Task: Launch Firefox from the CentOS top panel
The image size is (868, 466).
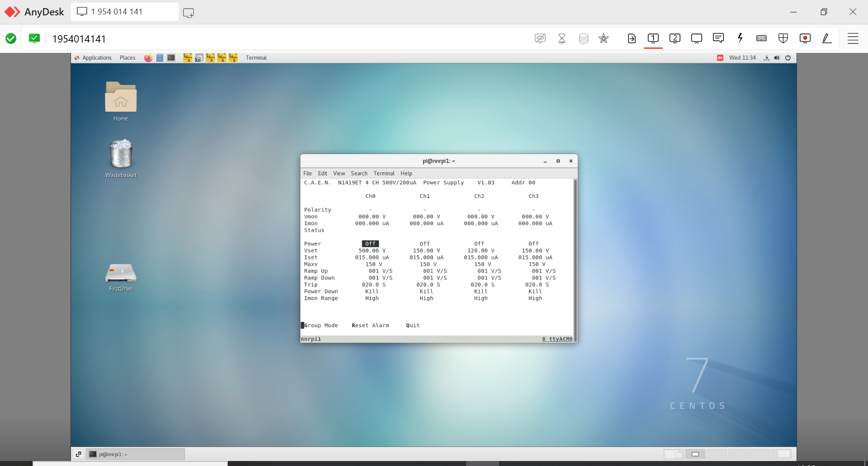Action: tap(148, 58)
